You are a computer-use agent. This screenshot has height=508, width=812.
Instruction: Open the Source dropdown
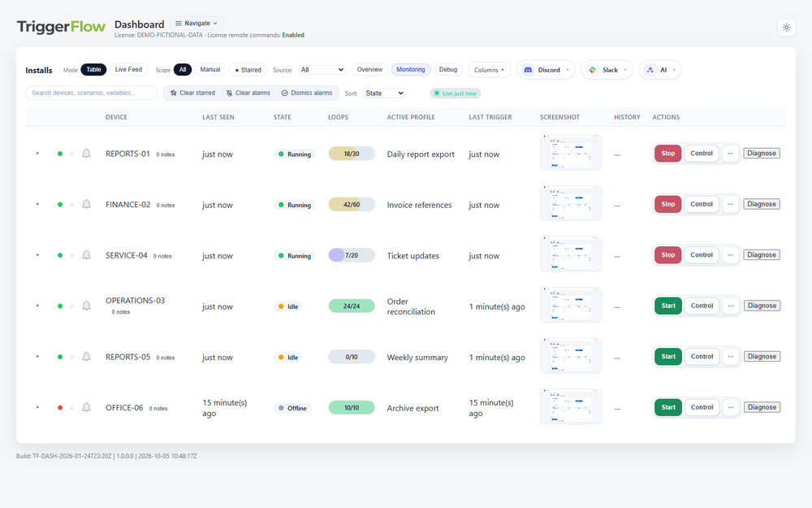pos(322,70)
